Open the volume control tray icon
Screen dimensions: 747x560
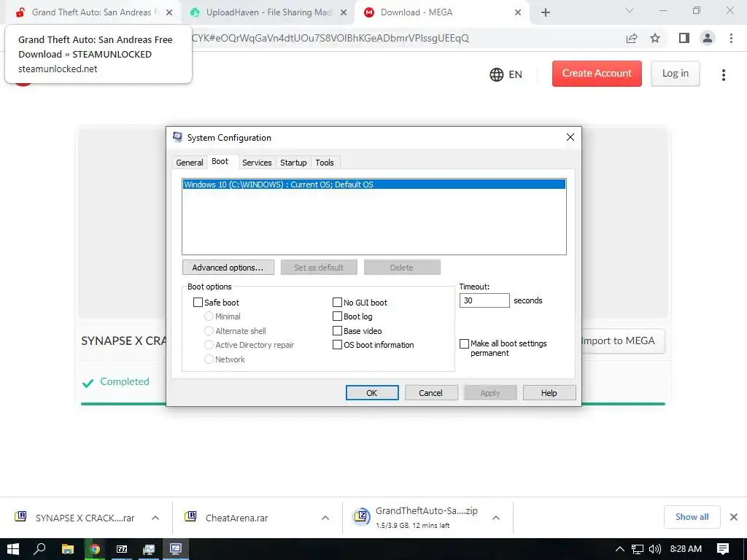click(655, 549)
